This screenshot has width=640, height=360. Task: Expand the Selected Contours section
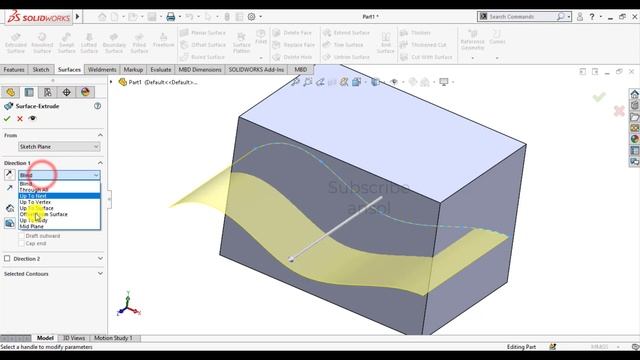point(100,273)
